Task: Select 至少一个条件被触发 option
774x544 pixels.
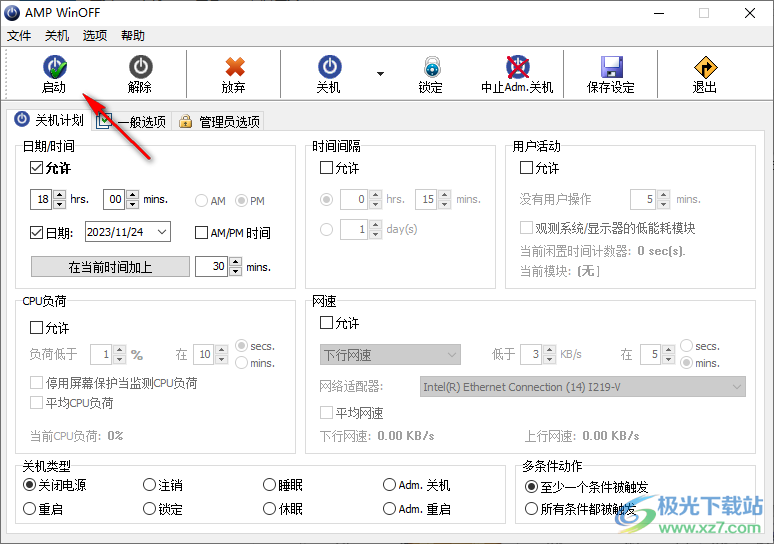Action: 531,487
